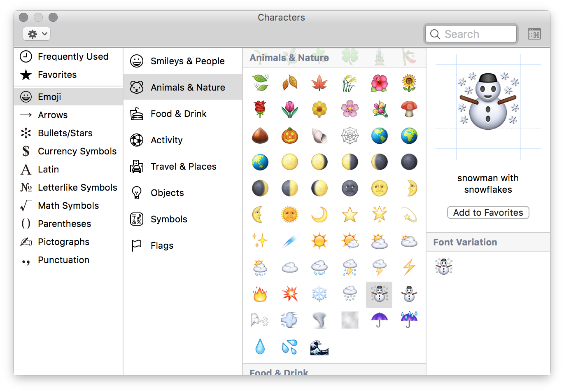Choose the purple umbrella with rain drops emoji
564x392 pixels.
(x=409, y=320)
